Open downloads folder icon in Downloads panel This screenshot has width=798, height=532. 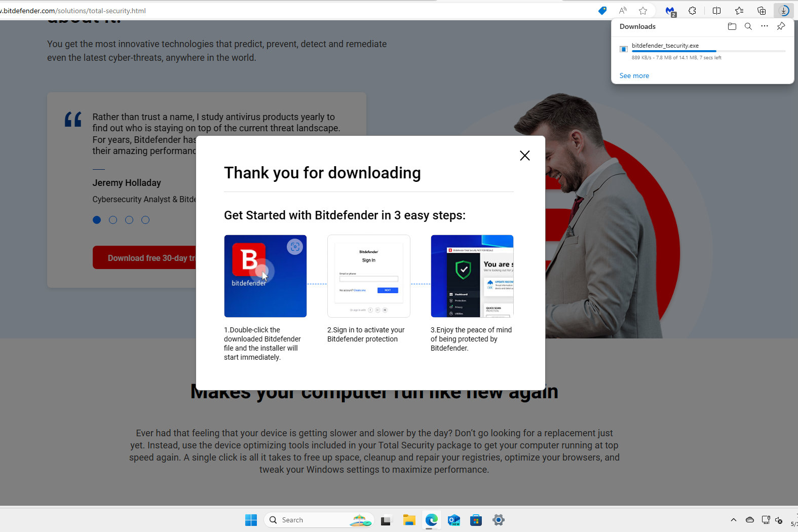(732, 26)
